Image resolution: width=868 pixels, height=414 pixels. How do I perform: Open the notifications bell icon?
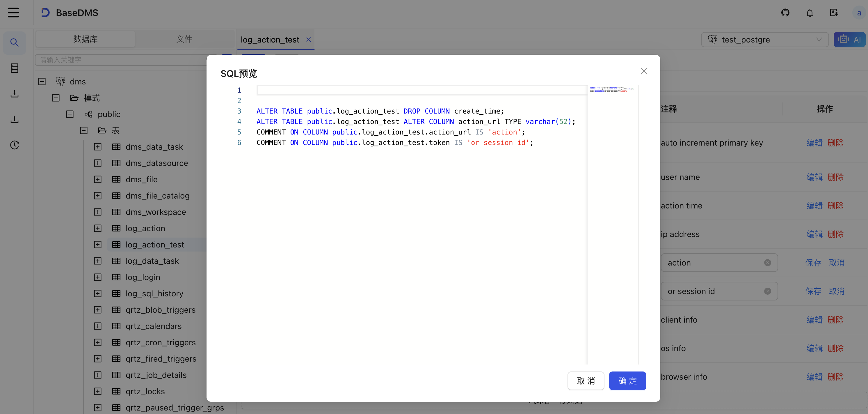click(x=810, y=13)
